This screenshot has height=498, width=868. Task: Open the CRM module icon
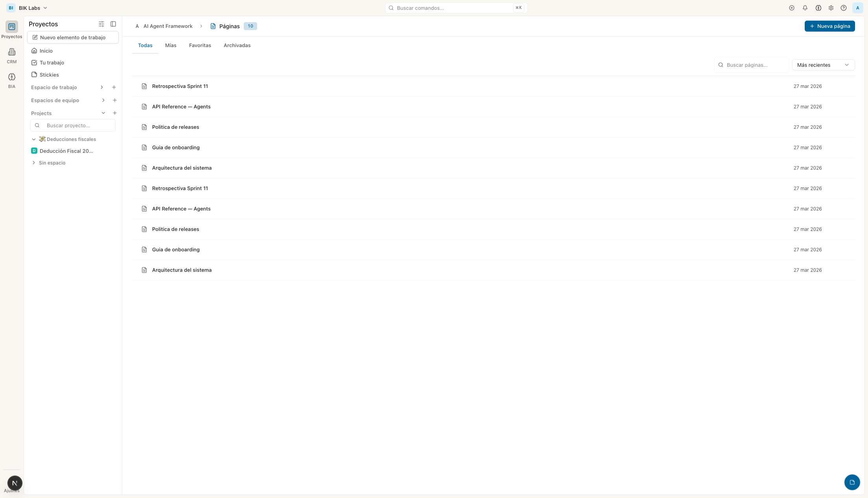[12, 52]
